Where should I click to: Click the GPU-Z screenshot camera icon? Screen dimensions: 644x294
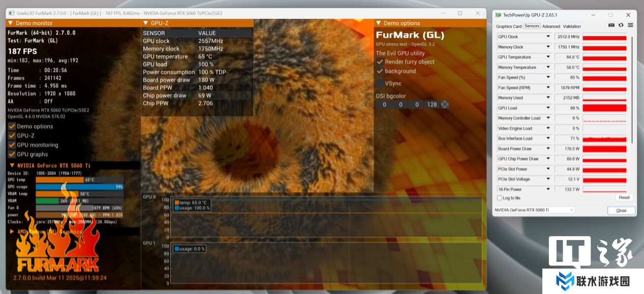click(x=611, y=25)
